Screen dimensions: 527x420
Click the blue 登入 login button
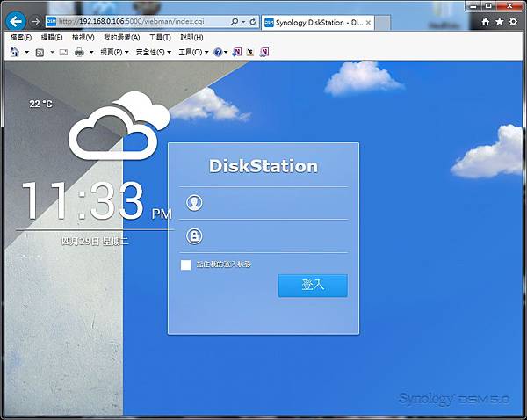click(x=313, y=286)
